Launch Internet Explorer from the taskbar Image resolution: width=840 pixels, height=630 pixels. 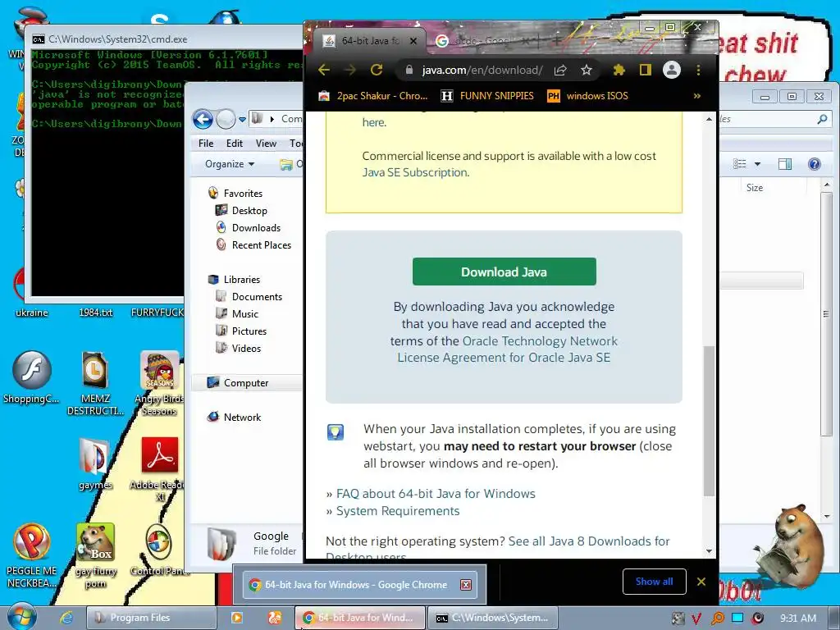coord(66,618)
